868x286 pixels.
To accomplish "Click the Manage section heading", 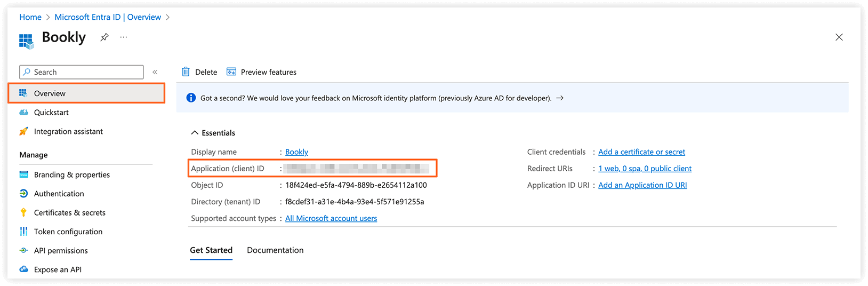I will coord(34,155).
